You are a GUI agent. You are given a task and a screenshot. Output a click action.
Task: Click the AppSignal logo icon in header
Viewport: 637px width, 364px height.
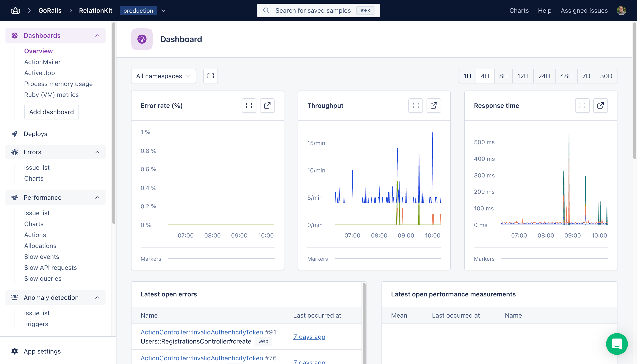click(15, 10)
